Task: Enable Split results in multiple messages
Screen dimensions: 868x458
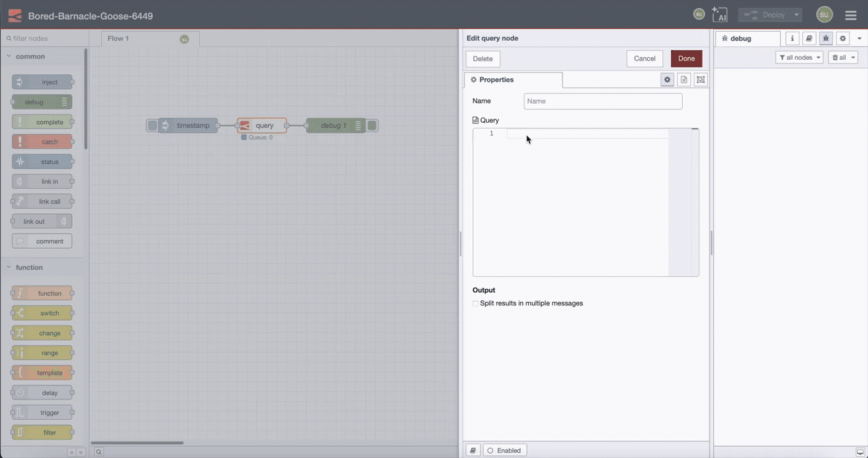Action: (x=475, y=303)
